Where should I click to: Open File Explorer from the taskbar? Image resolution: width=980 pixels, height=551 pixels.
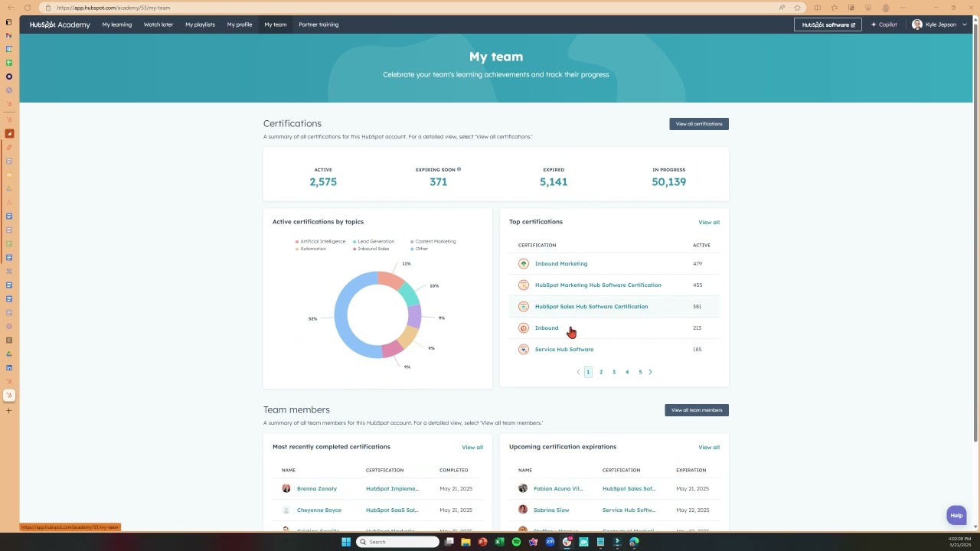pos(465,542)
